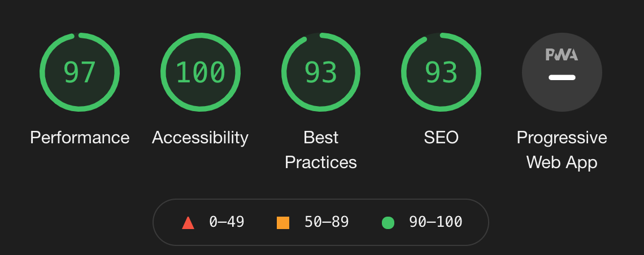Jump to the Best Practices section label
This screenshot has height=255, width=644.
[321, 150]
